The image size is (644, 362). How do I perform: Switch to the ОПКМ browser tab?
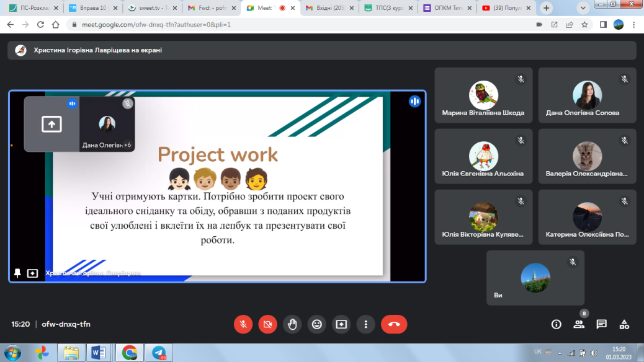[448, 8]
